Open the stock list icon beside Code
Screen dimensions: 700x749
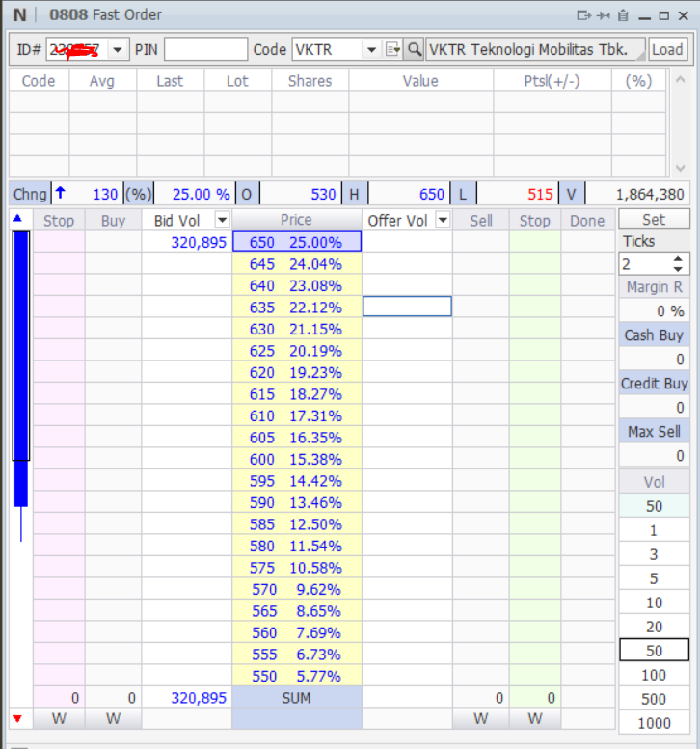tap(392, 49)
